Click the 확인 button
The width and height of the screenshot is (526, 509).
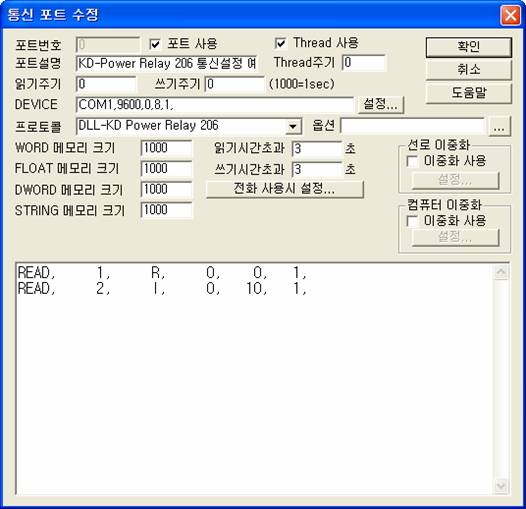[469, 47]
